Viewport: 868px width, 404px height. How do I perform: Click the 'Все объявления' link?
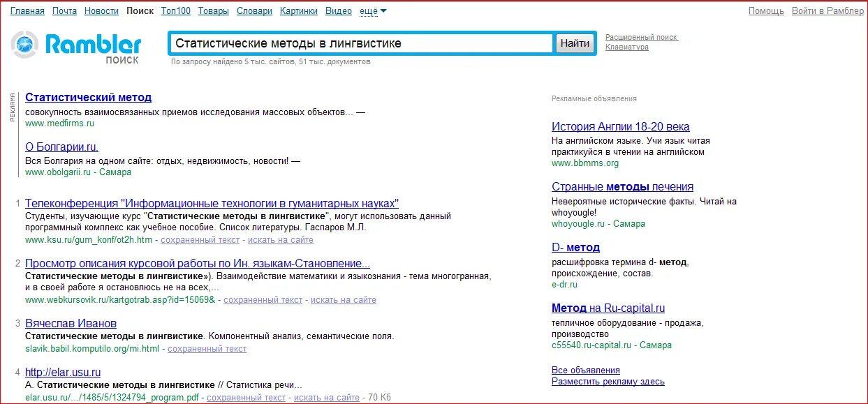coord(586,371)
